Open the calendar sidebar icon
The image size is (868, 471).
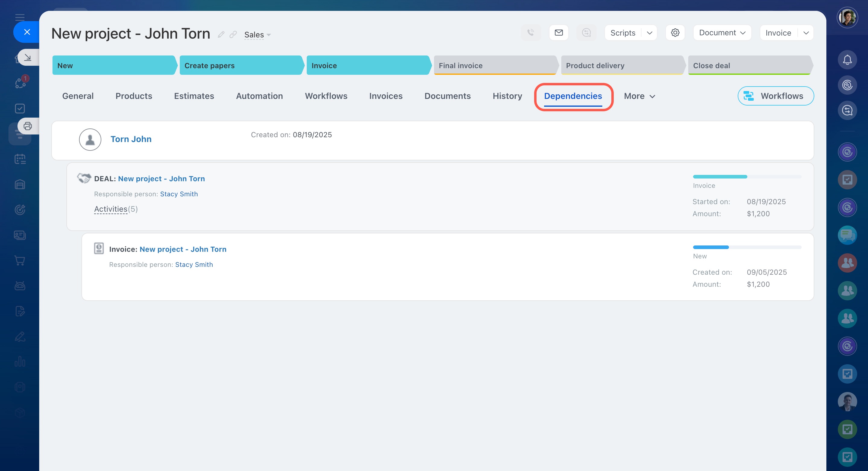pyautogui.click(x=20, y=159)
